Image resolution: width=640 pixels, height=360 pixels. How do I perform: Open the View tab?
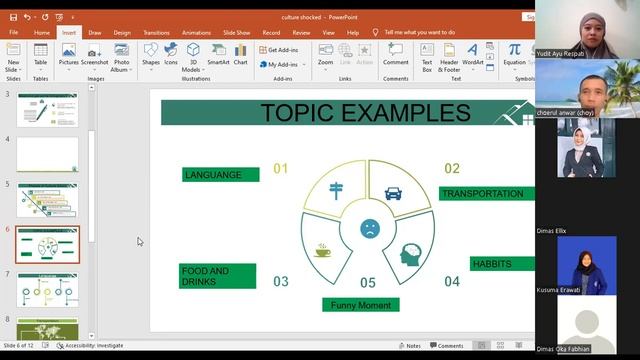pos(329,32)
